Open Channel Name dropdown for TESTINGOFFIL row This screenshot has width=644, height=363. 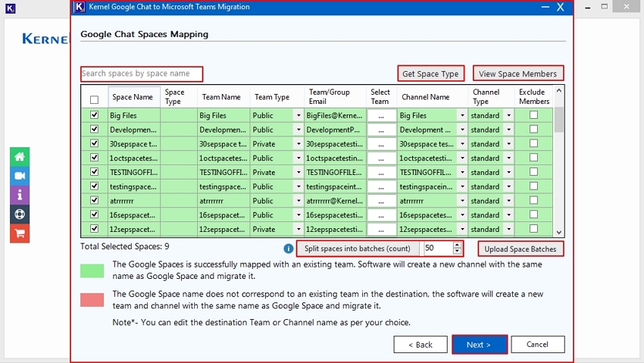pyautogui.click(x=462, y=173)
